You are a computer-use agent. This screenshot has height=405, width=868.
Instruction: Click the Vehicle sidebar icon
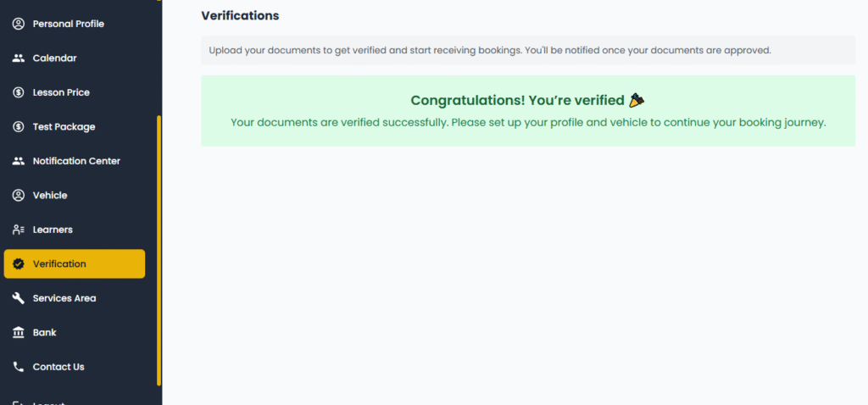(x=19, y=196)
